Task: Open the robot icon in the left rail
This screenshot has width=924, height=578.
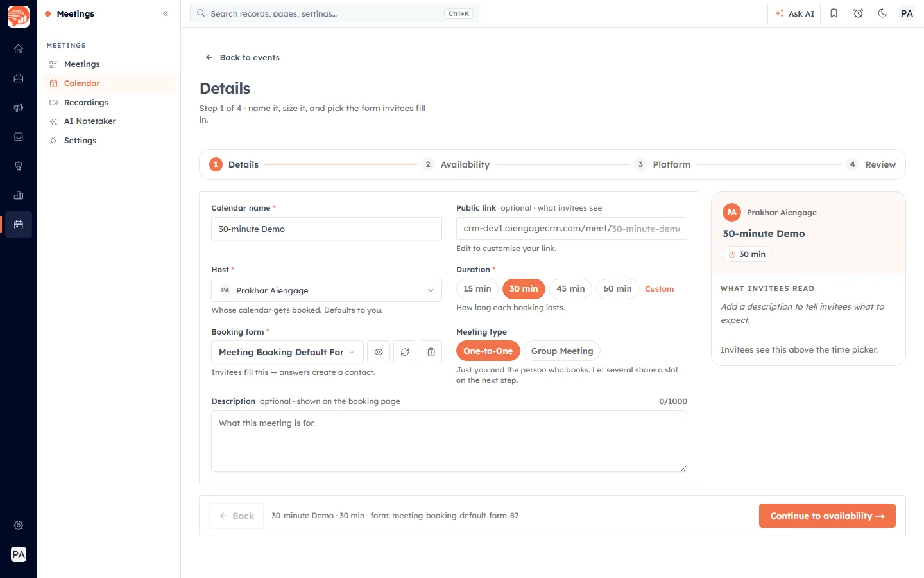Action: (x=19, y=166)
